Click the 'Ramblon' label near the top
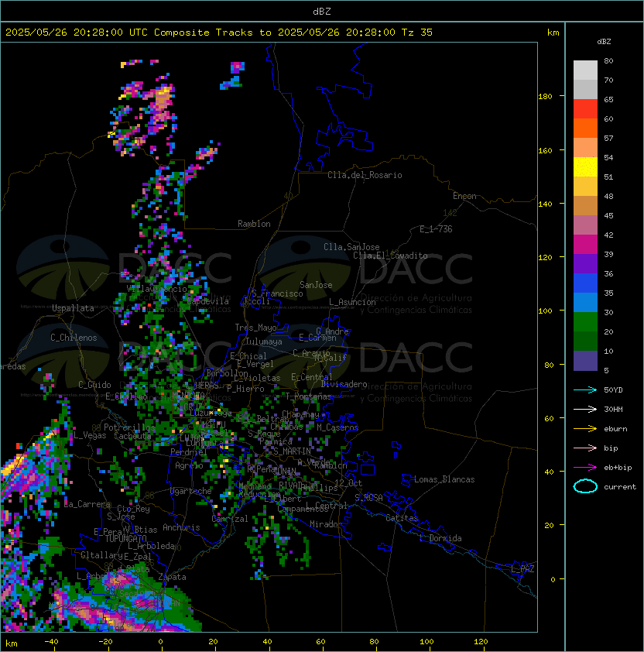Screen dimensions: 644x652 [x=254, y=224]
